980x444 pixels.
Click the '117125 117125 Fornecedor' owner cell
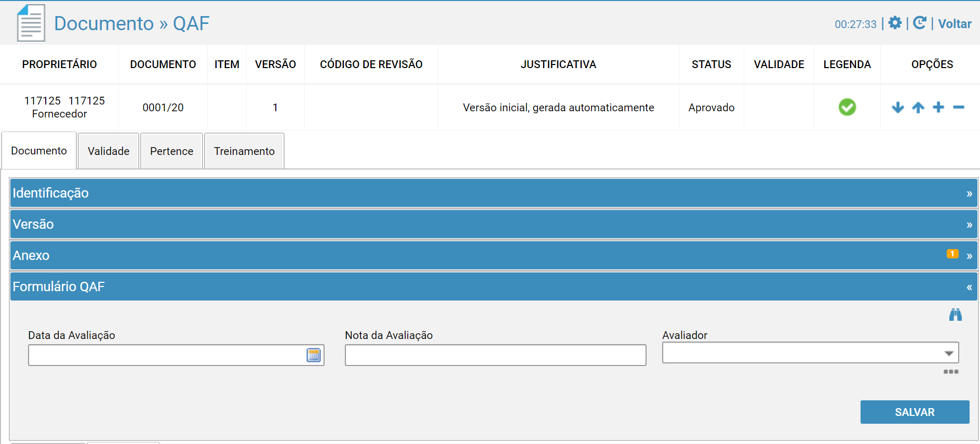[59, 107]
